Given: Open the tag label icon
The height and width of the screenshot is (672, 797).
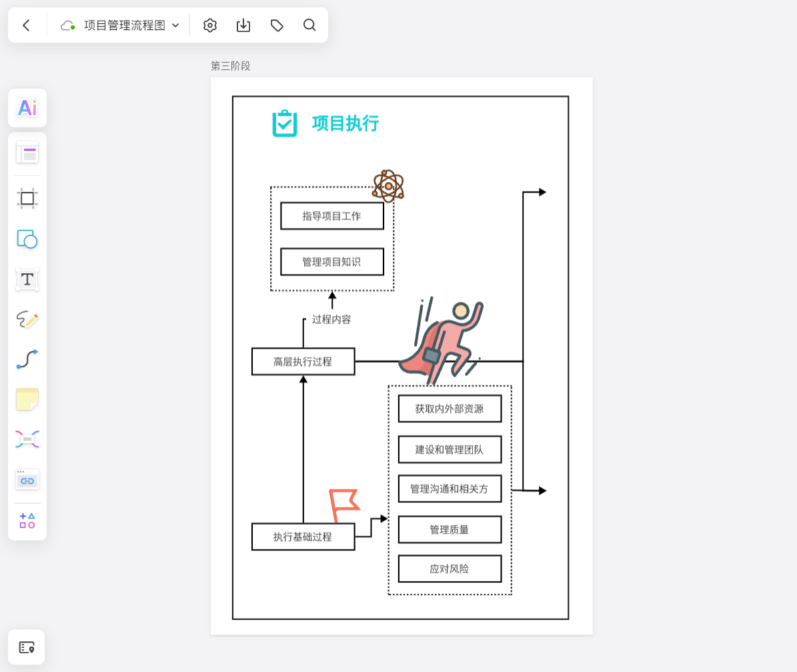Looking at the screenshot, I should (x=277, y=25).
